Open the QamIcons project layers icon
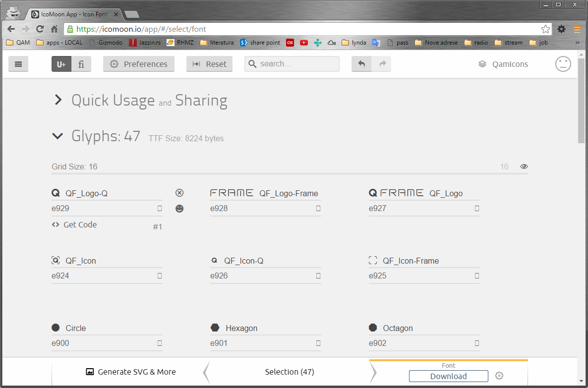This screenshot has height=388, width=588. pyautogui.click(x=482, y=64)
